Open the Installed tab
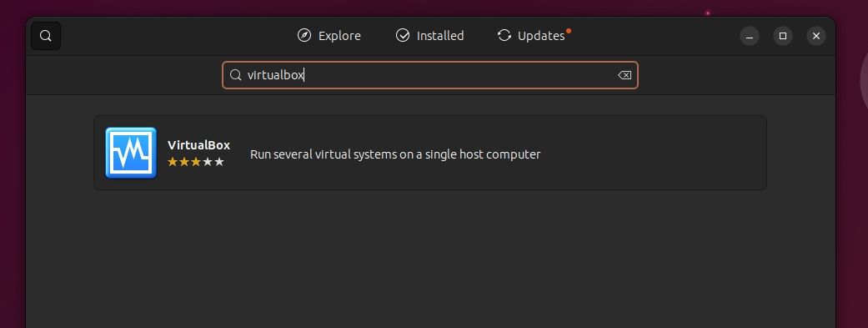 [429, 35]
